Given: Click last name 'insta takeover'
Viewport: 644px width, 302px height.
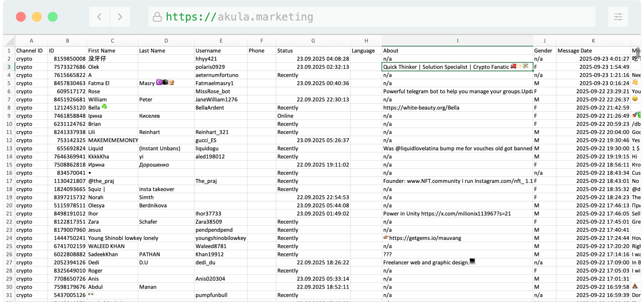Looking at the screenshot, I should pos(166,189).
